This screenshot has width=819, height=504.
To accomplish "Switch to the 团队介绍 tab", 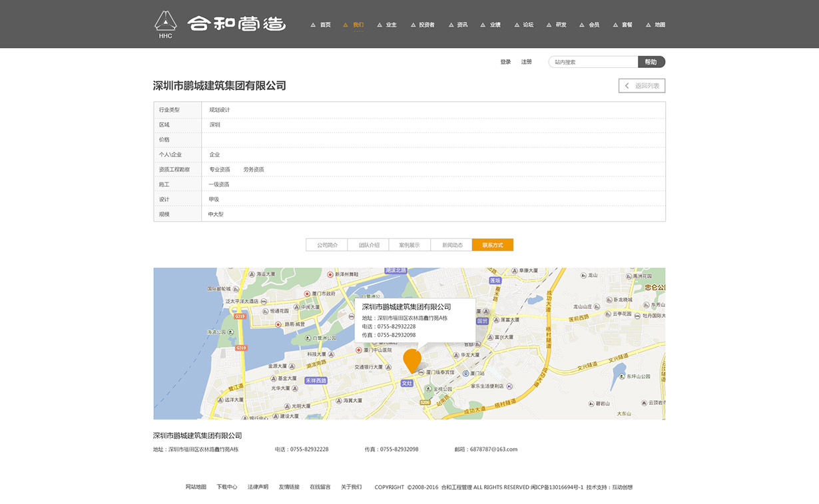I will point(369,245).
